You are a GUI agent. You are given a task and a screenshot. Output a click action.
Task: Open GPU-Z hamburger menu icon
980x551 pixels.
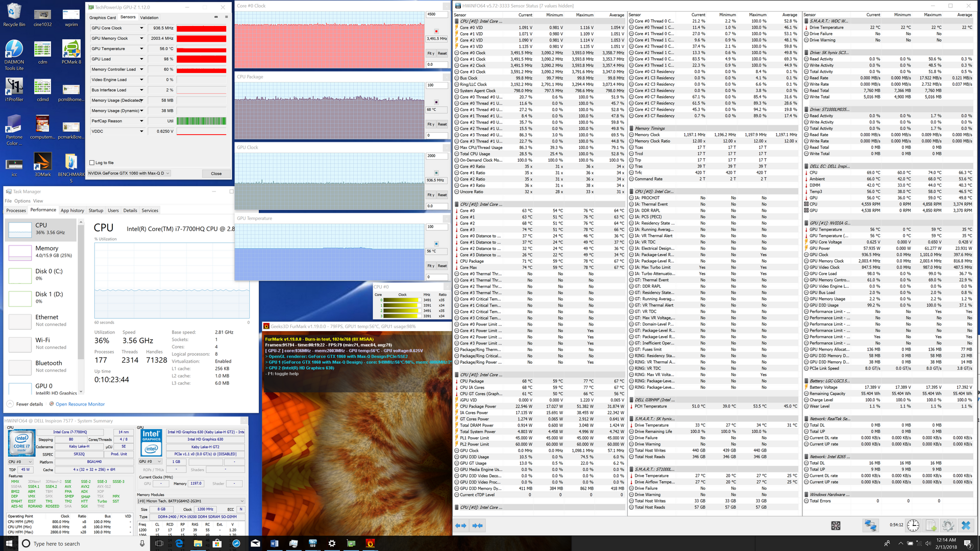pyautogui.click(x=227, y=17)
